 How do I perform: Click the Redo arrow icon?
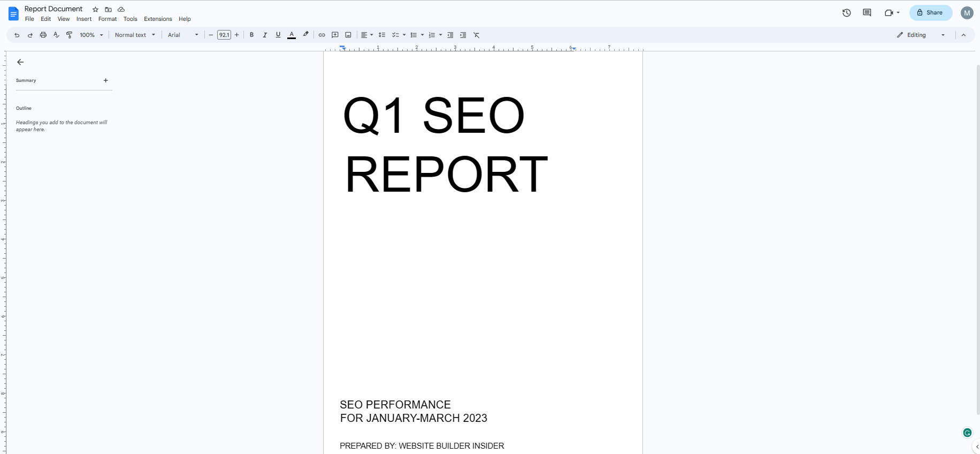[x=30, y=35]
